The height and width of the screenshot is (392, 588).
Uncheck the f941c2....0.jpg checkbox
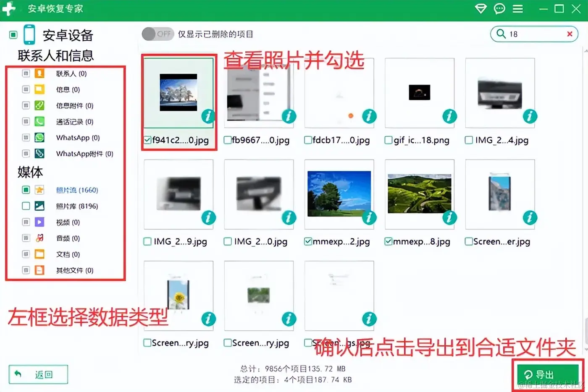147,140
